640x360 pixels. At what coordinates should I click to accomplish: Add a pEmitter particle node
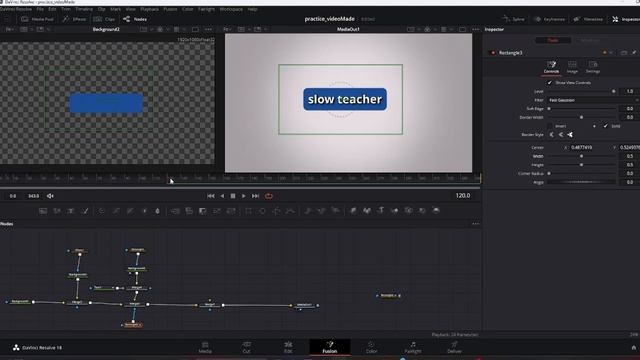click(x=308, y=211)
